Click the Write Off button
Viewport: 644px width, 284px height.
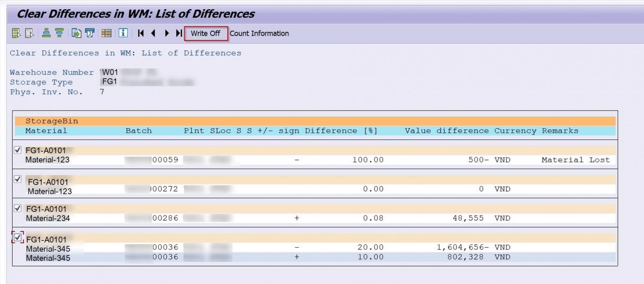205,34
